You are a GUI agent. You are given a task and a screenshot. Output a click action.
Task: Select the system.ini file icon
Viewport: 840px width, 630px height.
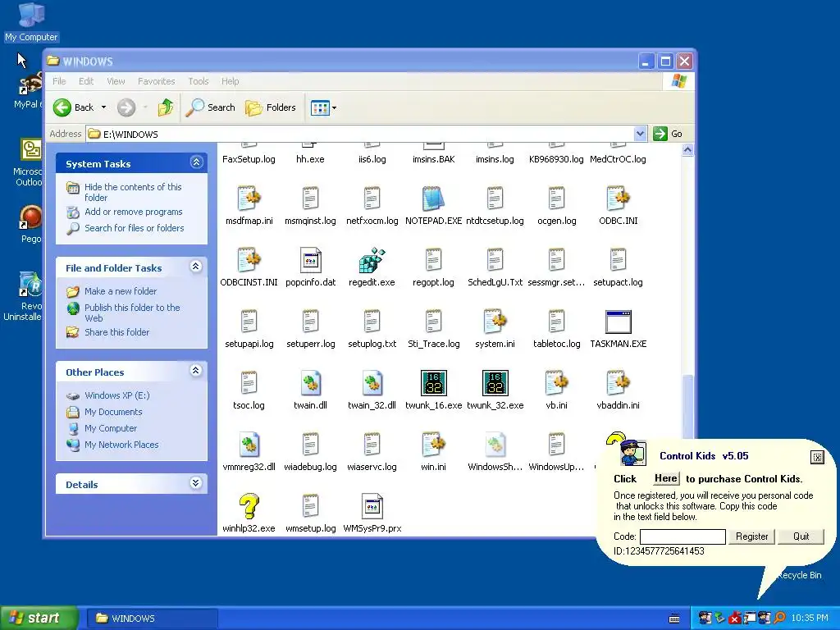(495, 322)
